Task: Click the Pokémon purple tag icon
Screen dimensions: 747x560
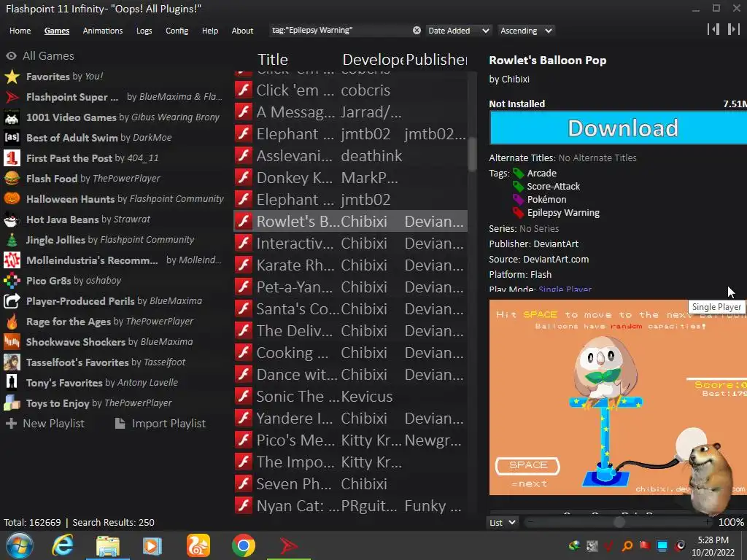Action: coord(519,199)
